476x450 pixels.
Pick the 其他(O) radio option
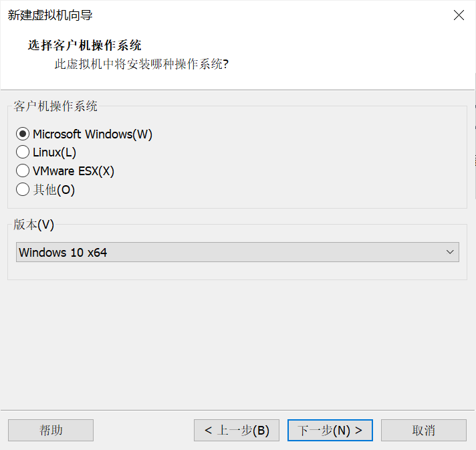pos(23,190)
